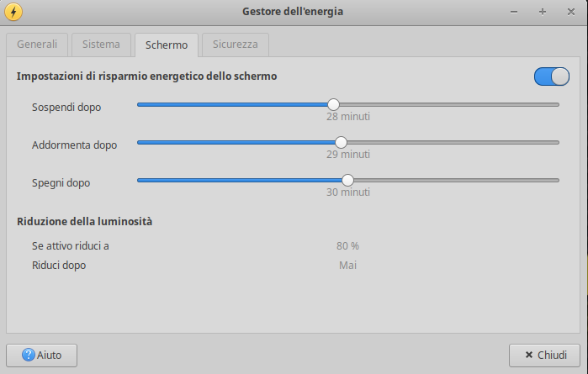Click the 80 % brightness reduction value
The image size is (588, 374).
(x=347, y=246)
